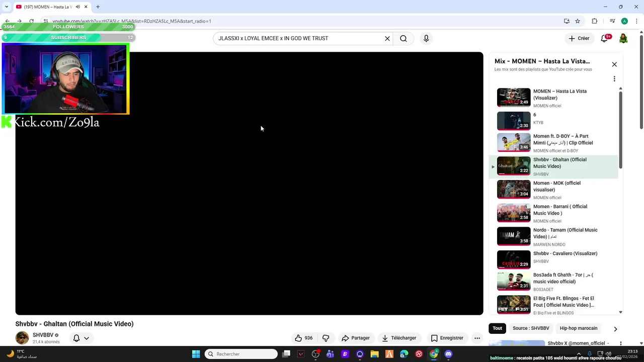The image size is (644, 362).
Task: Open YouTube notifications bell
Action: coord(605,38)
